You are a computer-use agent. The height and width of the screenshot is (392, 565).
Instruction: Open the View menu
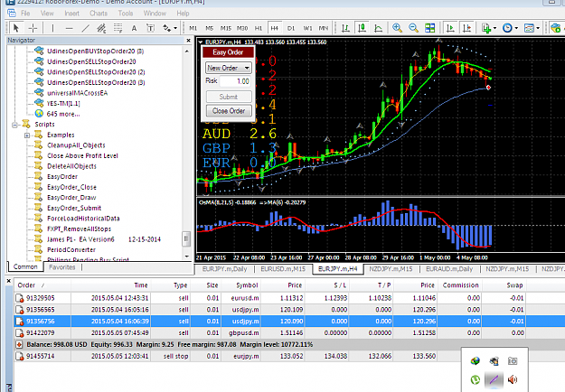point(47,14)
